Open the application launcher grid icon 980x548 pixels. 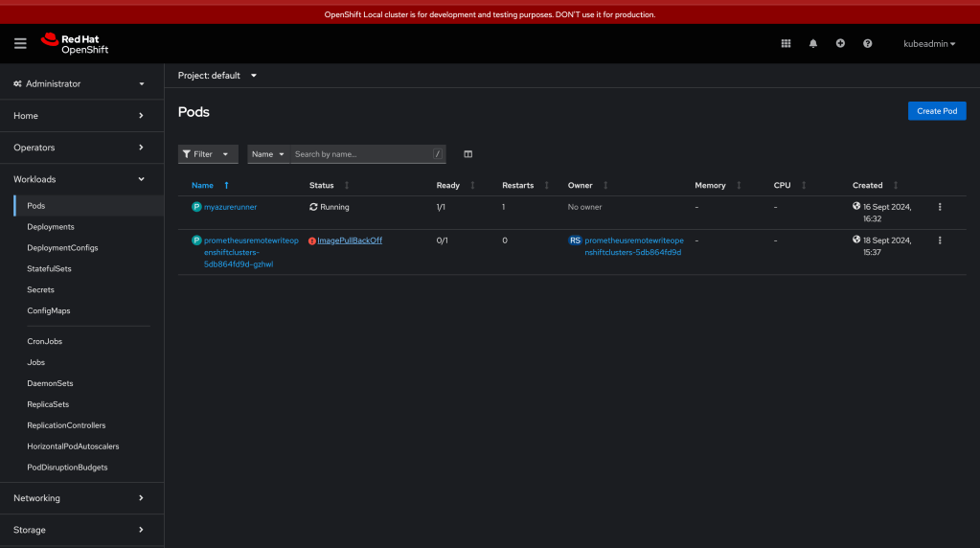[x=786, y=44]
